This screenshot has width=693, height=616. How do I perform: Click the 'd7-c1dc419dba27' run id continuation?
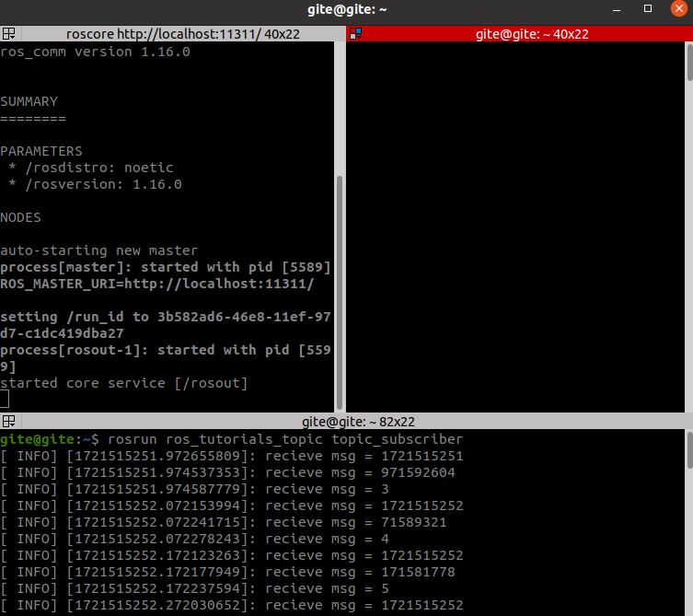tap(62, 333)
